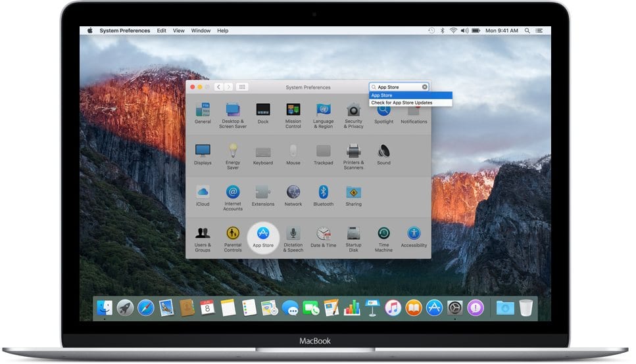
Task: Open the Notifications preference pane
Action: pyautogui.click(x=414, y=116)
